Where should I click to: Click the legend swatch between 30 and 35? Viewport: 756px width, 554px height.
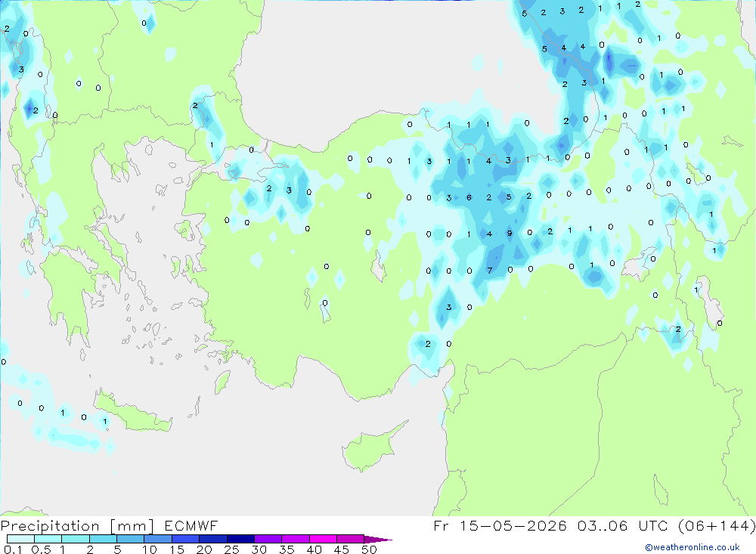point(268,539)
